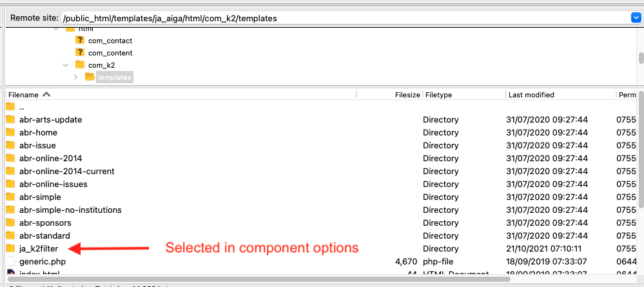
Task: Select the templates folder in tree
Action: click(114, 77)
